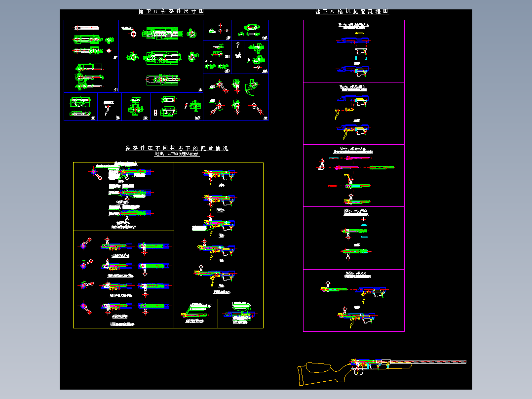Select the note line beginning with (注意
532x399 pixels.
tap(177, 154)
